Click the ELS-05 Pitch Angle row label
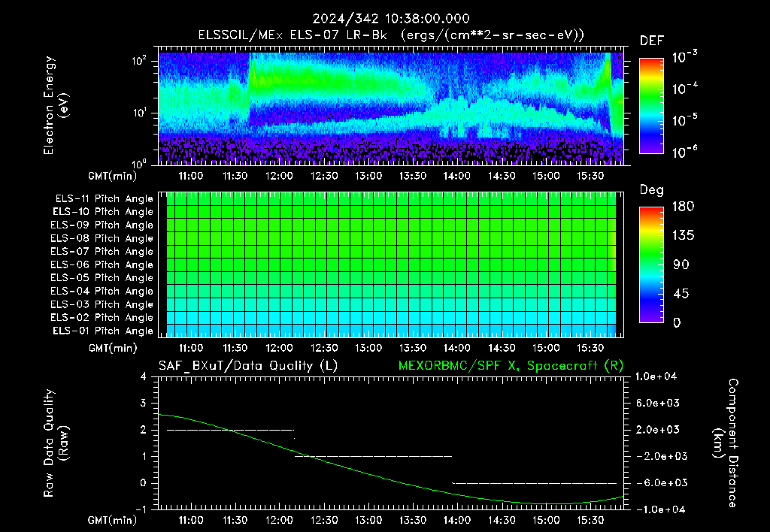 [102, 278]
